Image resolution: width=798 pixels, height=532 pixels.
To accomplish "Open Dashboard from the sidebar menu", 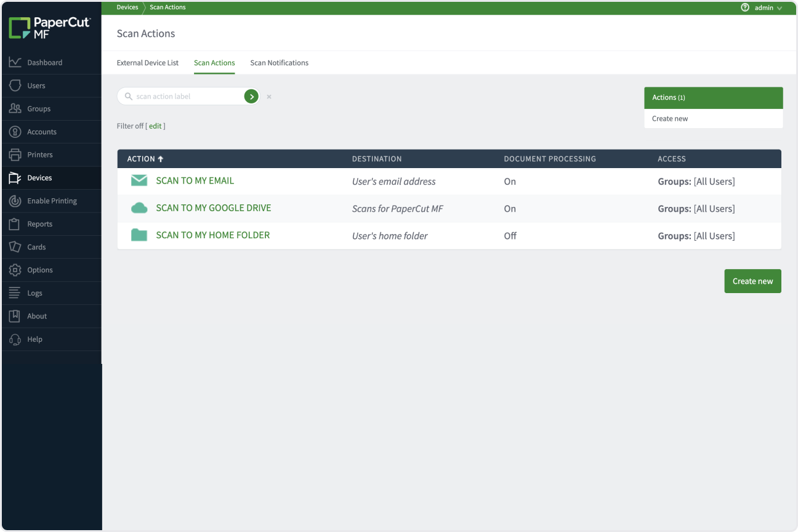I will point(52,62).
